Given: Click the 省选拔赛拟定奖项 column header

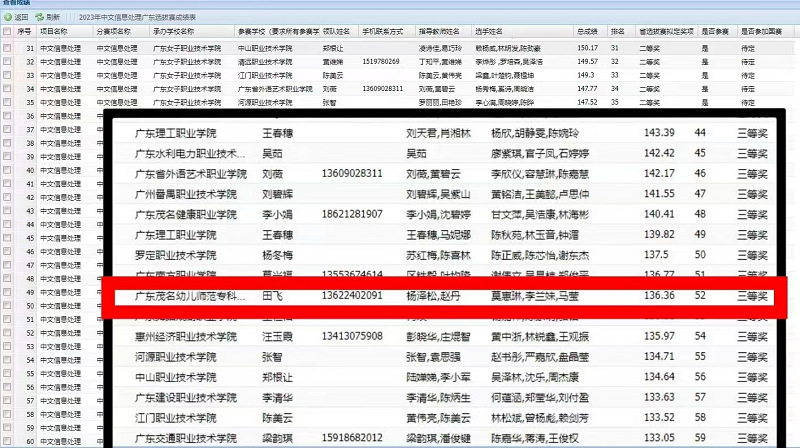Looking at the screenshot, I should click(x=666, y=32).
